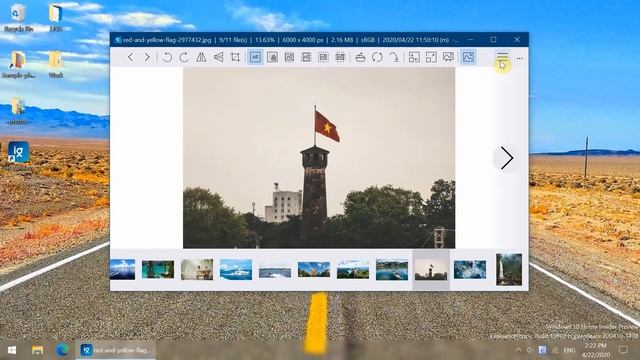Rotate image counterclockwise
Viewport: 640px width, 360px height.
(x=167, y=57)
